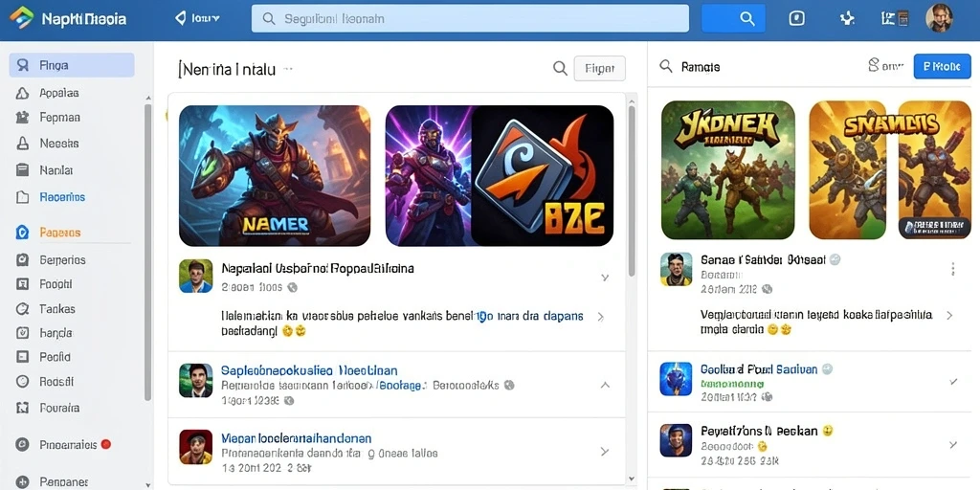Collapse the Saplebneookuslieo post with up chevron
This screenshot has height=490, width=980.
point(605,385)
